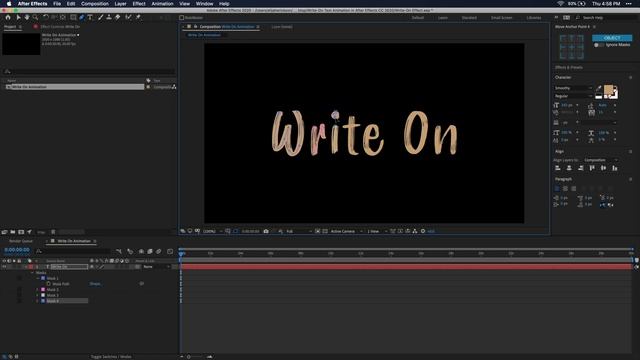Toggle visibility eye of Write On layer

(x=4, y=267)
